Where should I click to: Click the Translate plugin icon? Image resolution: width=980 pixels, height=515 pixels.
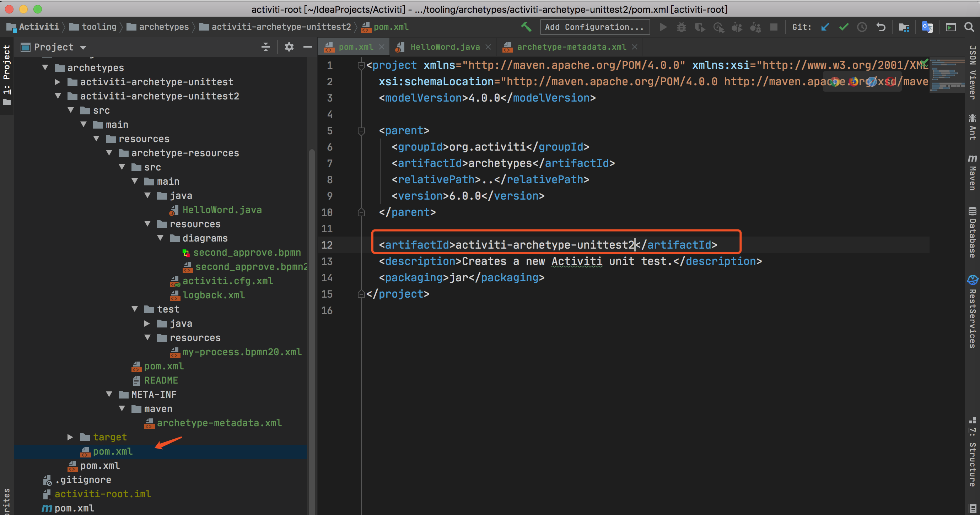tap(927, 27)
